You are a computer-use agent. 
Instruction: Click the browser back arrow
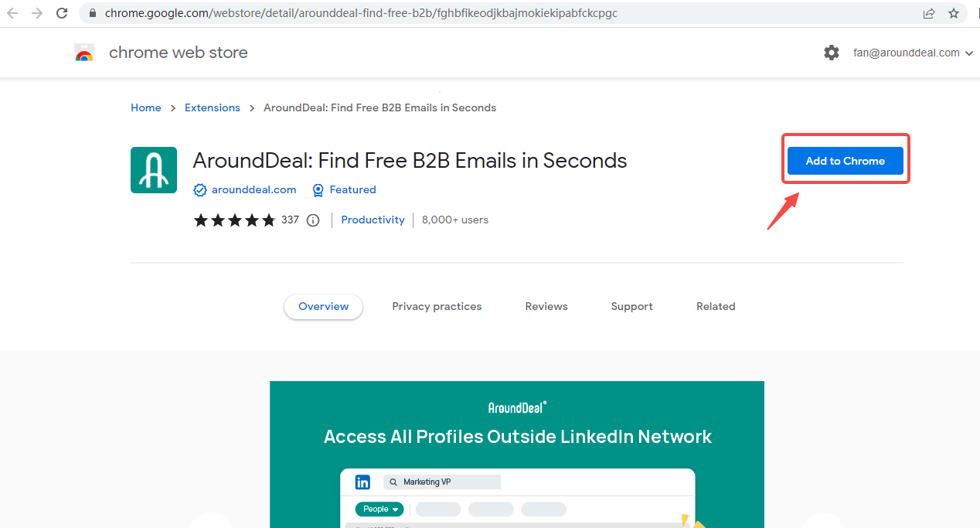tap(13, 13)
